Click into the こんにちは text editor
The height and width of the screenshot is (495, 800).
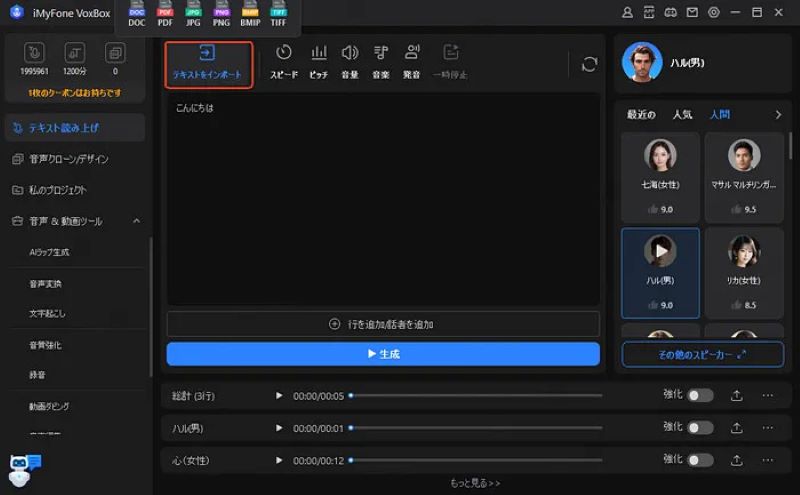point(383,199)
